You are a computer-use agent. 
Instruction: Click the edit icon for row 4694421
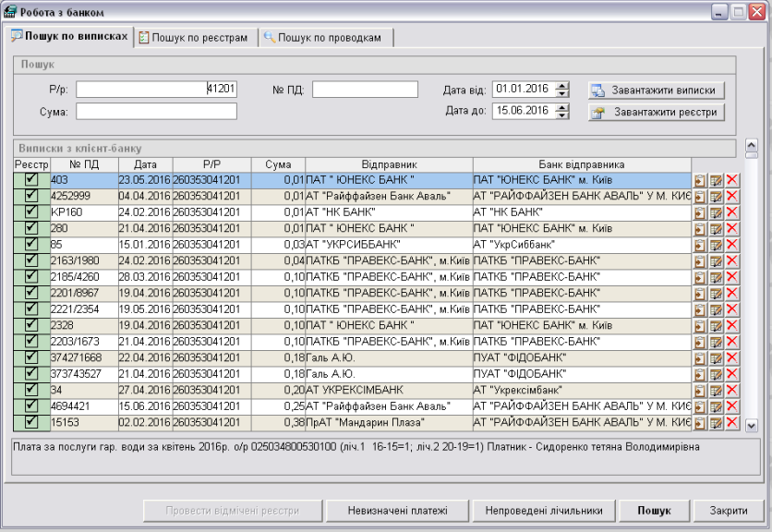717,406
